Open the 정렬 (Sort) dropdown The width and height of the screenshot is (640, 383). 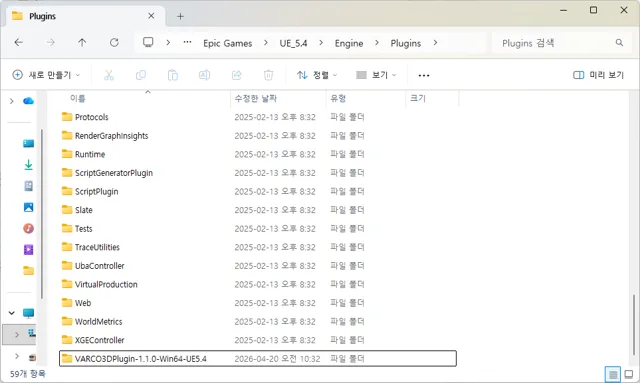317,75
